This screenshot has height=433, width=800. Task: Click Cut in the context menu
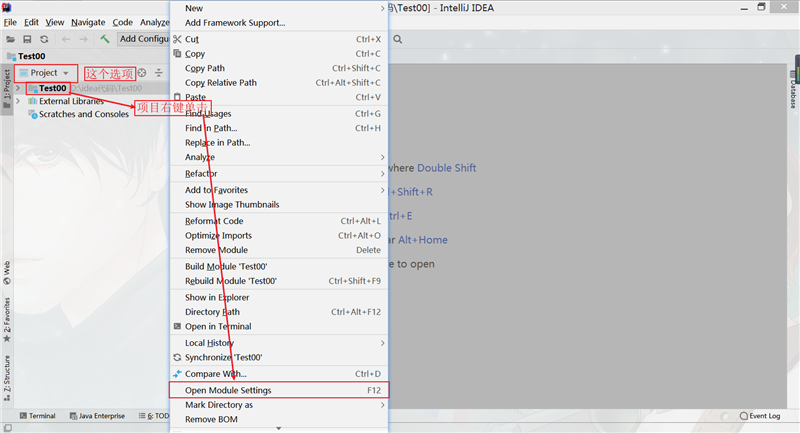[279, 39]
